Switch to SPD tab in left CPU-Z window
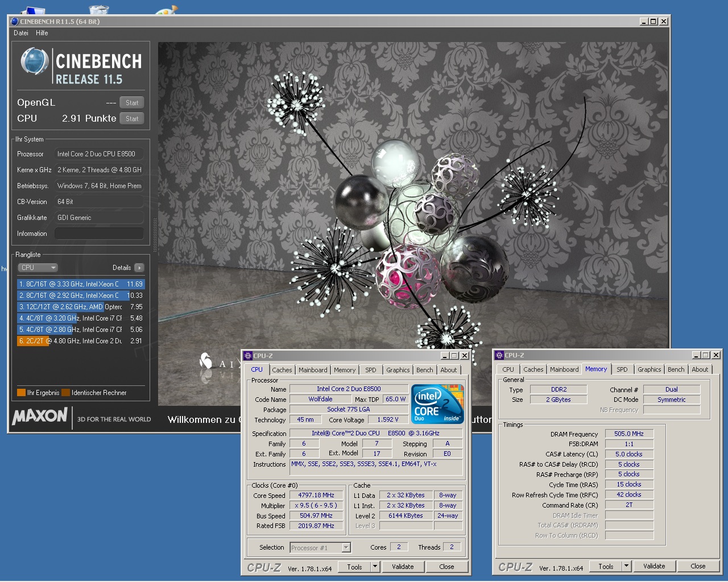This screenshot has width=728, height=582. coord(371,370)
